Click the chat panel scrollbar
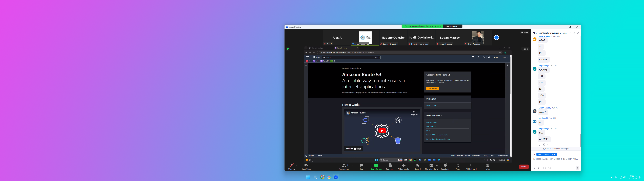 click(x=580, y=140)
